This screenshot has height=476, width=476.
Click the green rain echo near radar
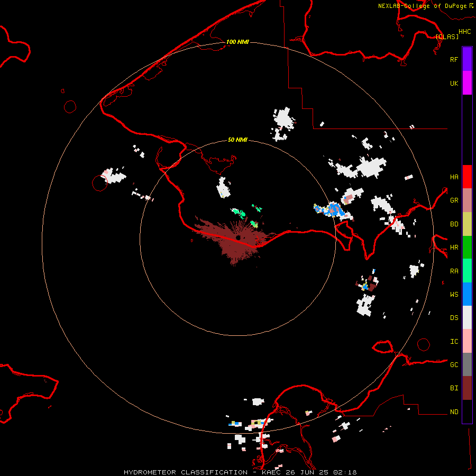tap(239, 213)
